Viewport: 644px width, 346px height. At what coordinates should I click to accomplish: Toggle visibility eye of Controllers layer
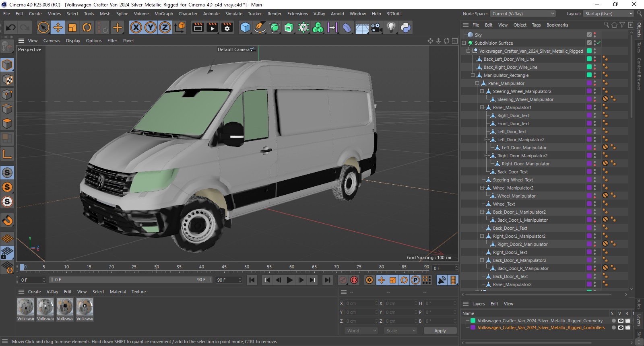click(621, 327)
